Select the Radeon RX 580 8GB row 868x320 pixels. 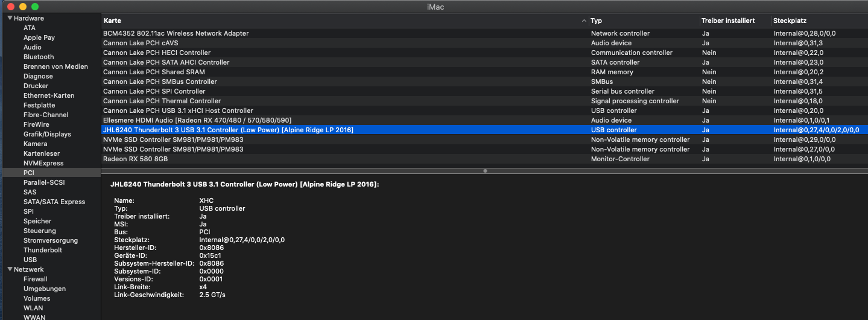(135, 159)
